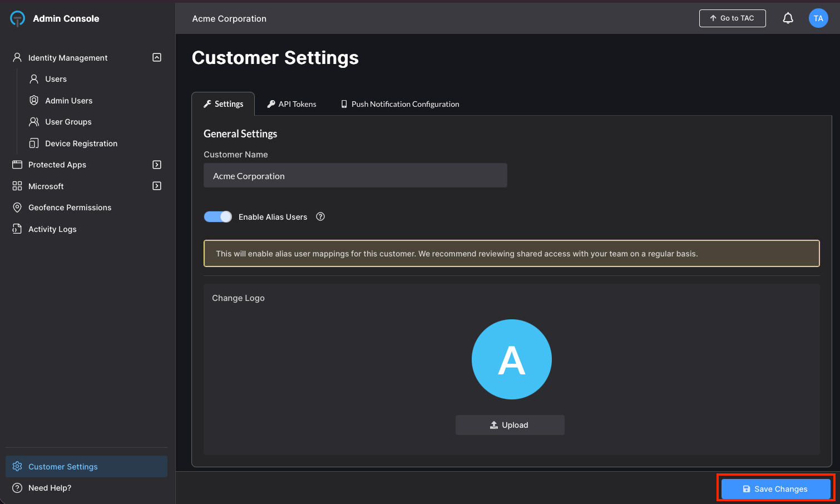
Task: Click the Save Changes button
Action: click(775, 489)
